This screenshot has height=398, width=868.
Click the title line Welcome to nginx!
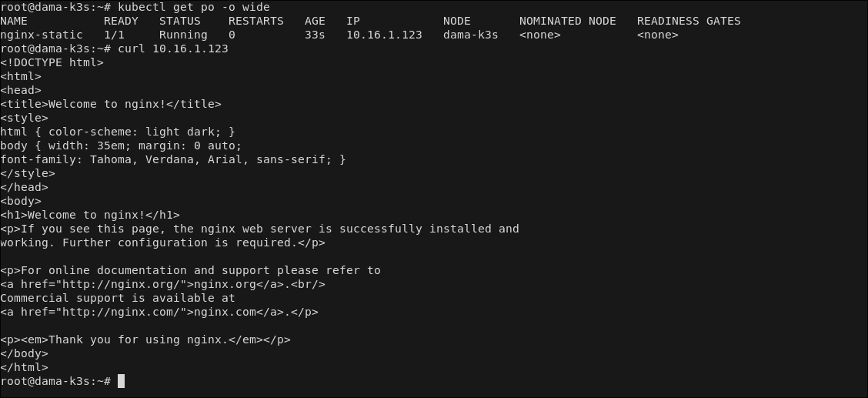[x=111, y=104]
